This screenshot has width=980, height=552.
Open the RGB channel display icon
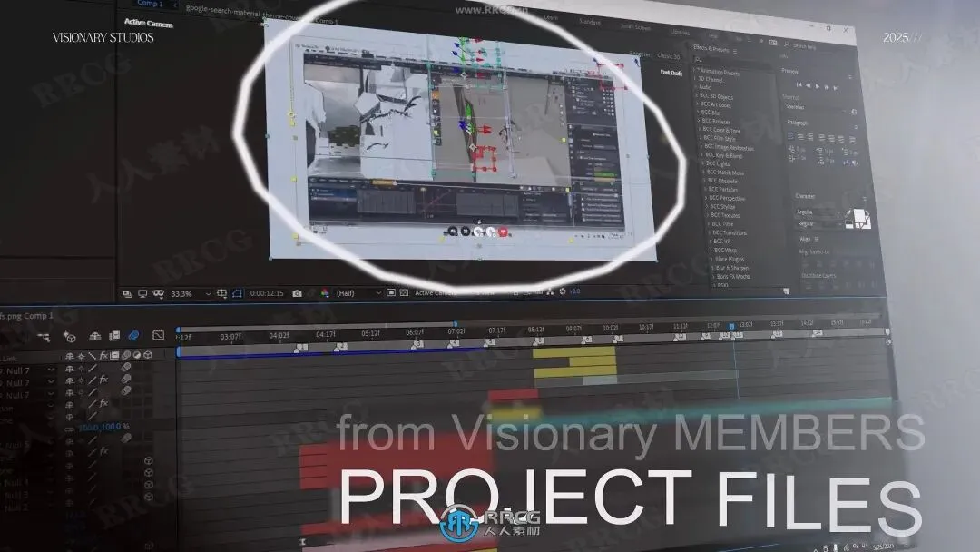click(x=324, y=293)
